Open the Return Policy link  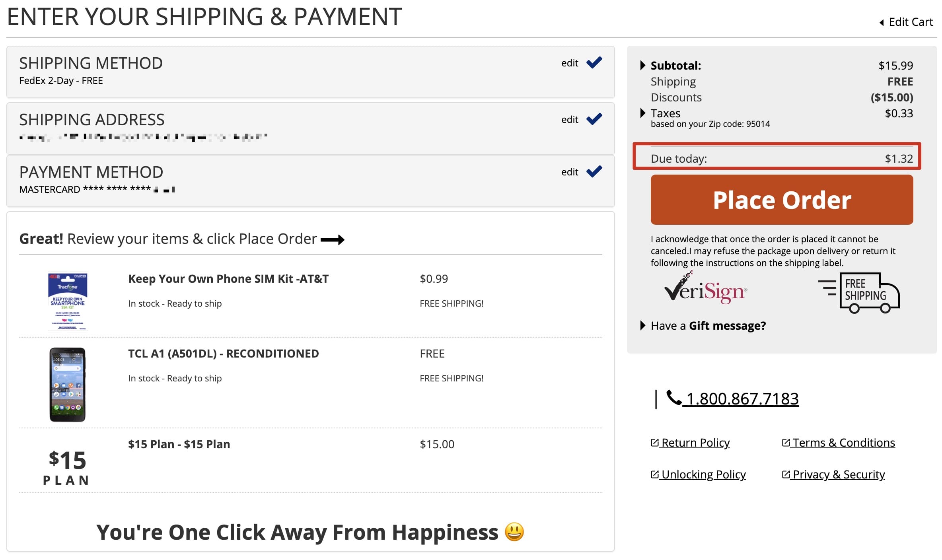(695, 443)
